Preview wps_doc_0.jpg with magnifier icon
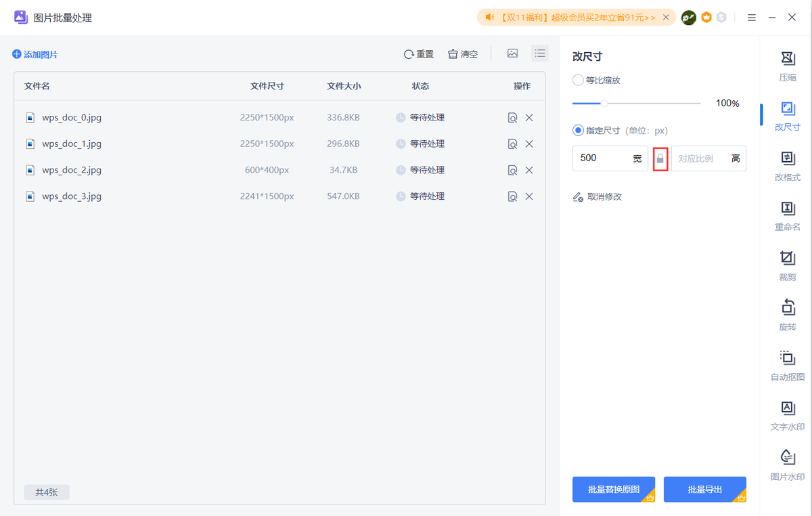 coord(512,118)
